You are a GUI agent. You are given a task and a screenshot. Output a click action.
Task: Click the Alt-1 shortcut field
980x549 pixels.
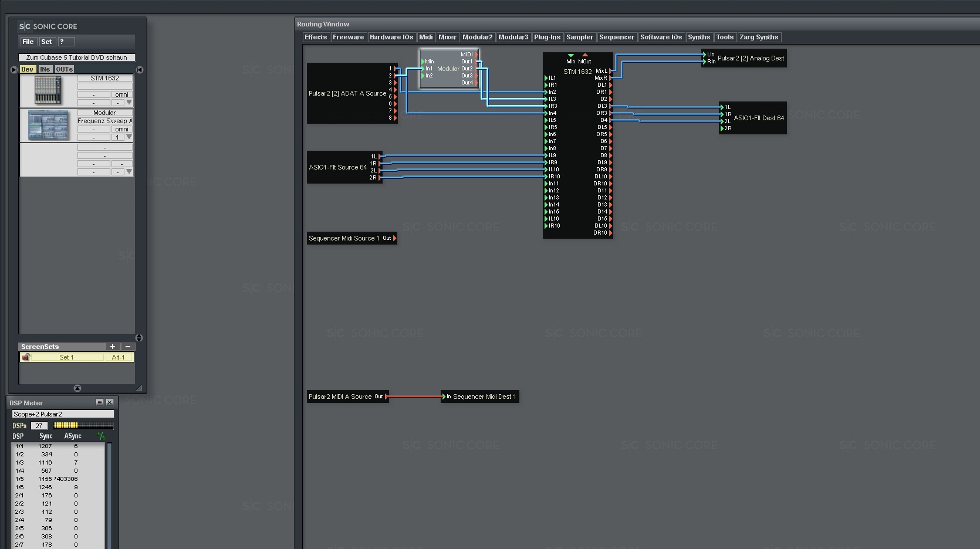coord(119,357)
